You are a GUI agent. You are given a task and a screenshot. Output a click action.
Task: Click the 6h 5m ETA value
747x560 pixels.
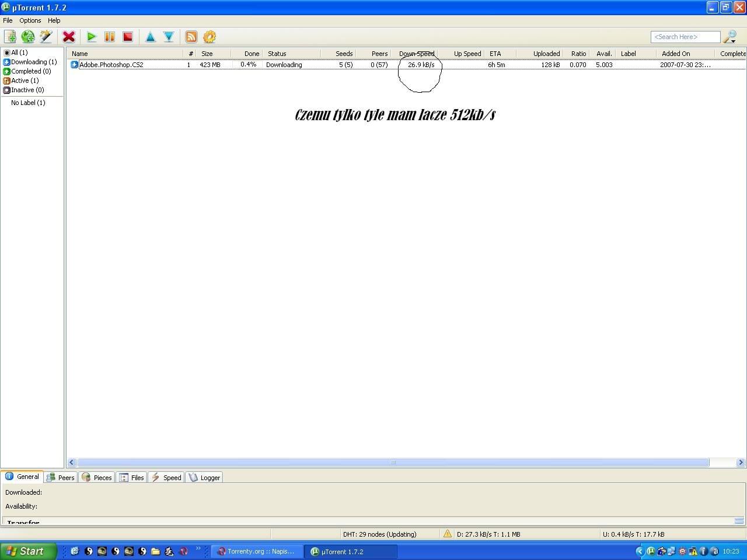coord(497,65)
